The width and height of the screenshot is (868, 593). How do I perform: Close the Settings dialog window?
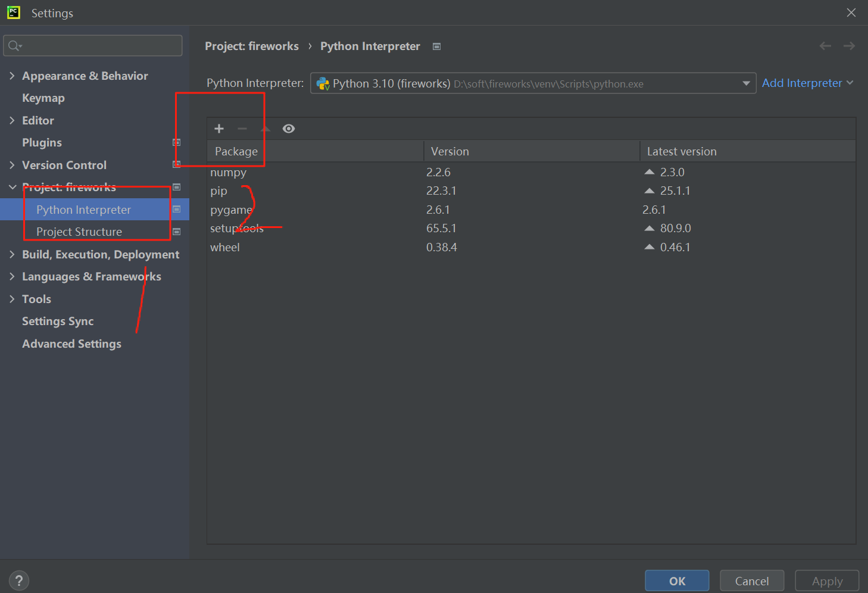[x=851, y=13]
